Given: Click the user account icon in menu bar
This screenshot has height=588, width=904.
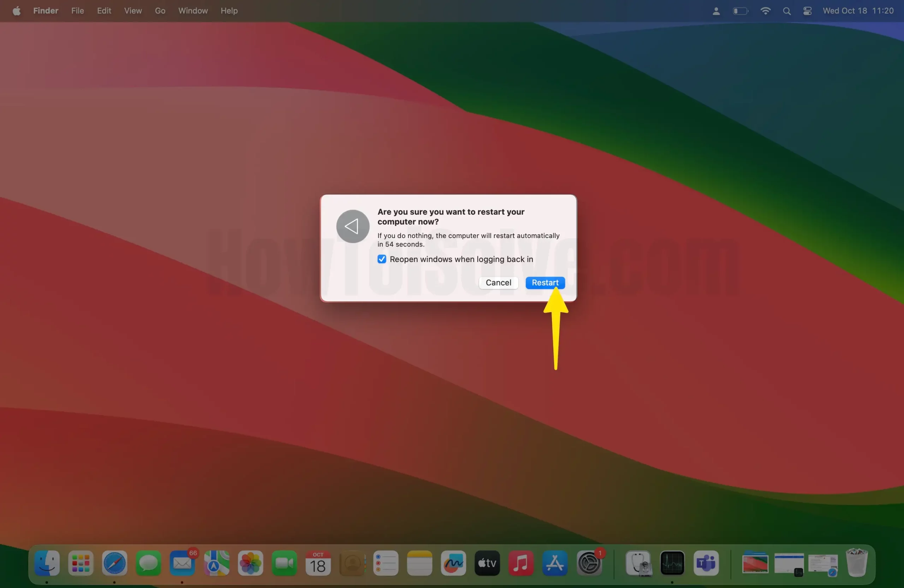Looking at the screenshot, I should tap(716, 11).
